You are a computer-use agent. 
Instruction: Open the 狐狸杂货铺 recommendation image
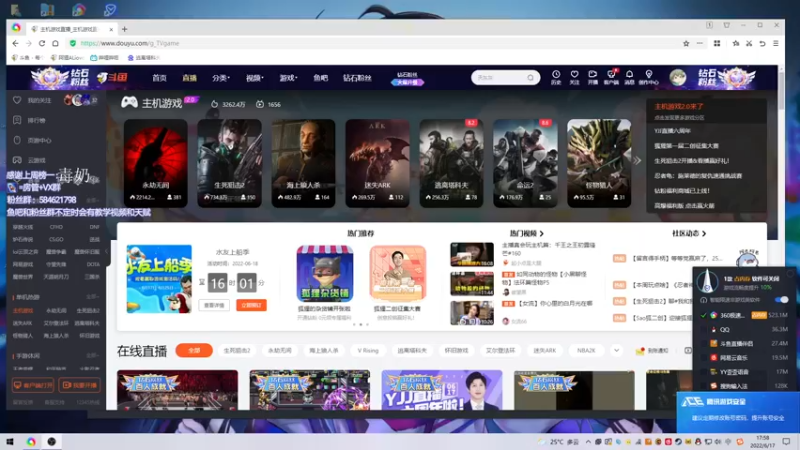(x=325, y=274)
